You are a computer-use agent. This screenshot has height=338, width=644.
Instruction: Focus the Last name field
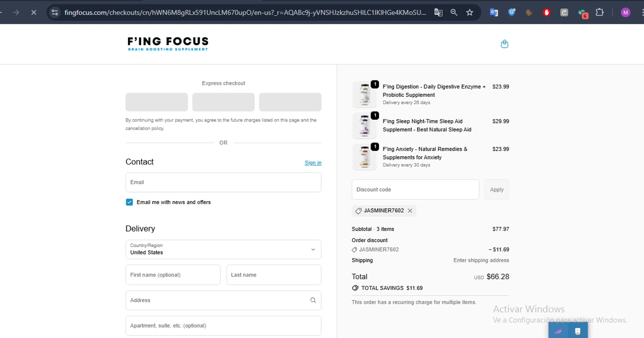274,275
